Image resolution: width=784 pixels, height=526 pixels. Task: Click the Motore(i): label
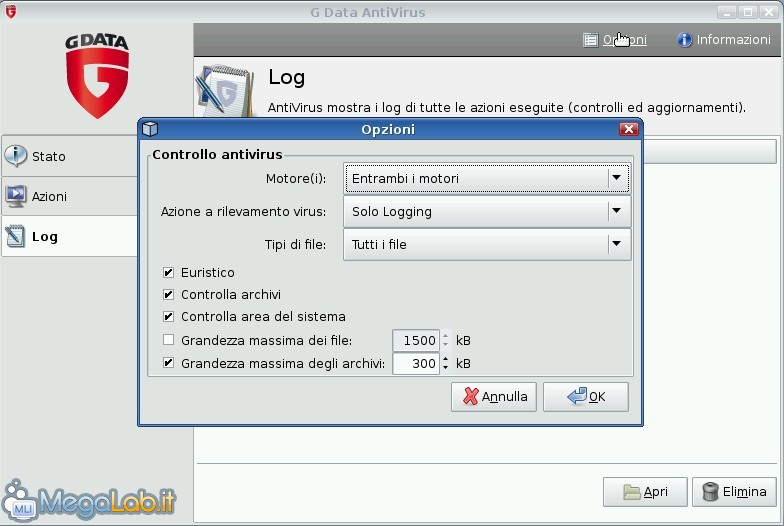coord(296,178)
